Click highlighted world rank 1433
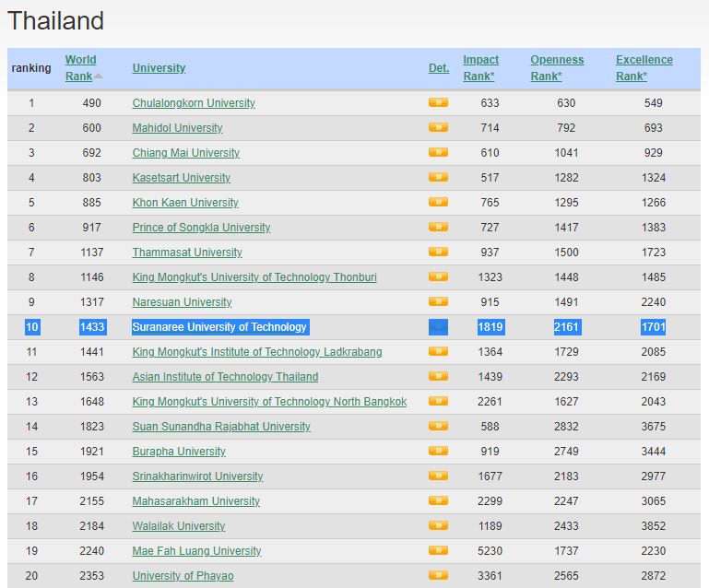The image size is (709, 588). click(x=93, y=327)
